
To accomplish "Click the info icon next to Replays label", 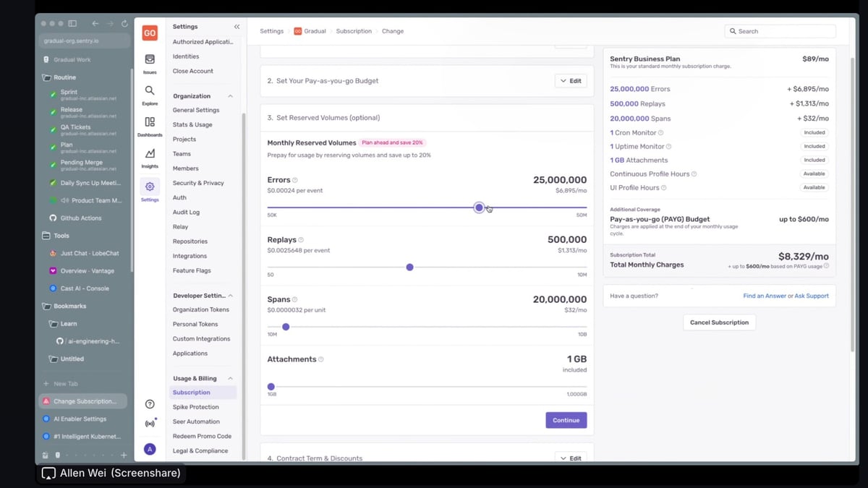I will (301, 240).
